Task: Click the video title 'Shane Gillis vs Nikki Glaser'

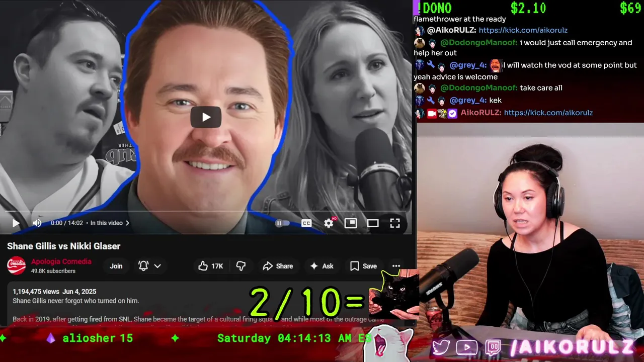Action: click(x=64, y=246)
